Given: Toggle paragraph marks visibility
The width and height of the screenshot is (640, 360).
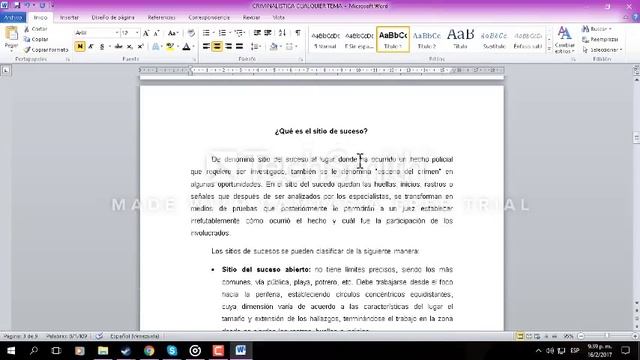Looking at the screenshot, I should point(298,33).
